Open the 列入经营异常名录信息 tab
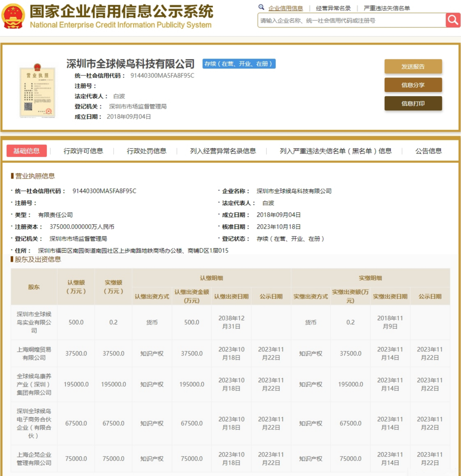Screen dimensions: 461x476 [223, 151]
